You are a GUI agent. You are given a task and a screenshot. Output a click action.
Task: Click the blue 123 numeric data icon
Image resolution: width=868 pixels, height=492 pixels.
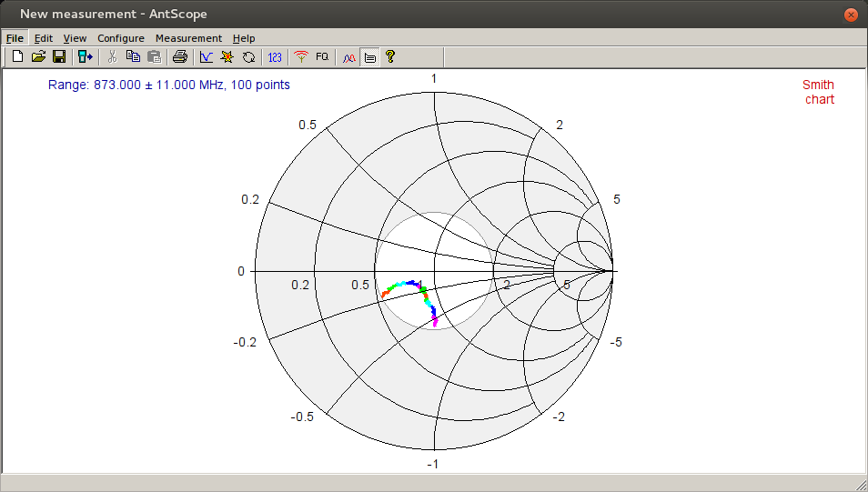click(275, 56)
